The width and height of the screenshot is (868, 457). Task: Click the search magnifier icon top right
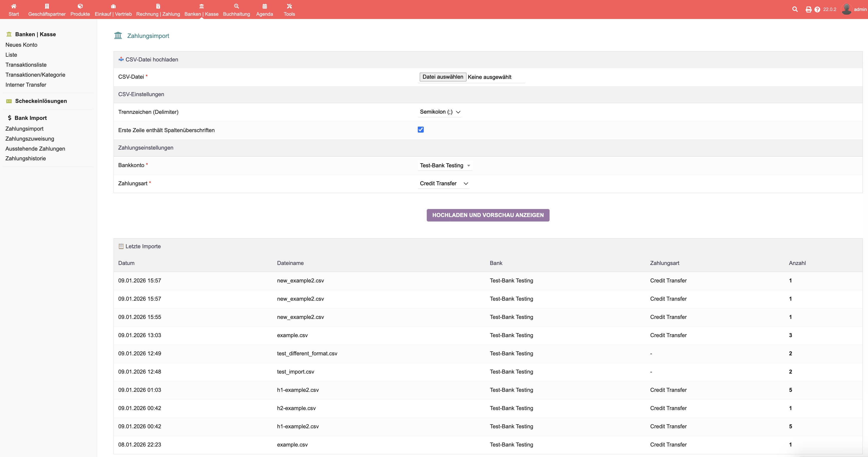(x=795, y=9)
